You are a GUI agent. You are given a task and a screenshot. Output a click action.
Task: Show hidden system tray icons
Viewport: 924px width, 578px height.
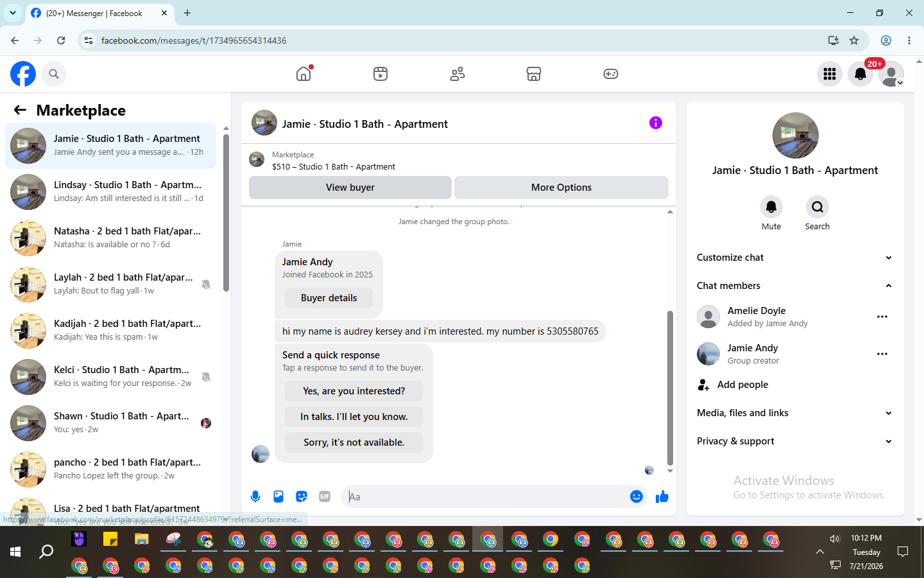(x=819, y=552)
